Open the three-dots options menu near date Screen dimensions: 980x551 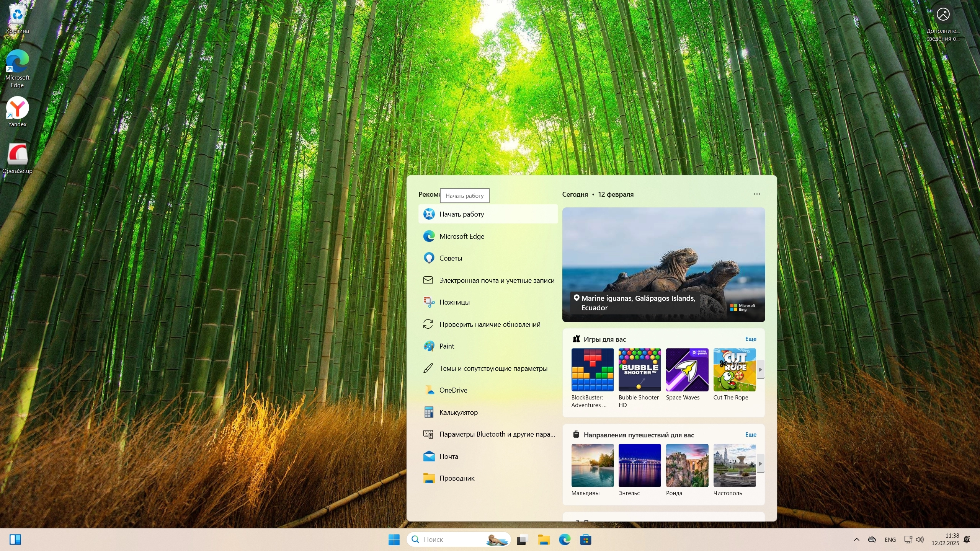click(757, 194)
